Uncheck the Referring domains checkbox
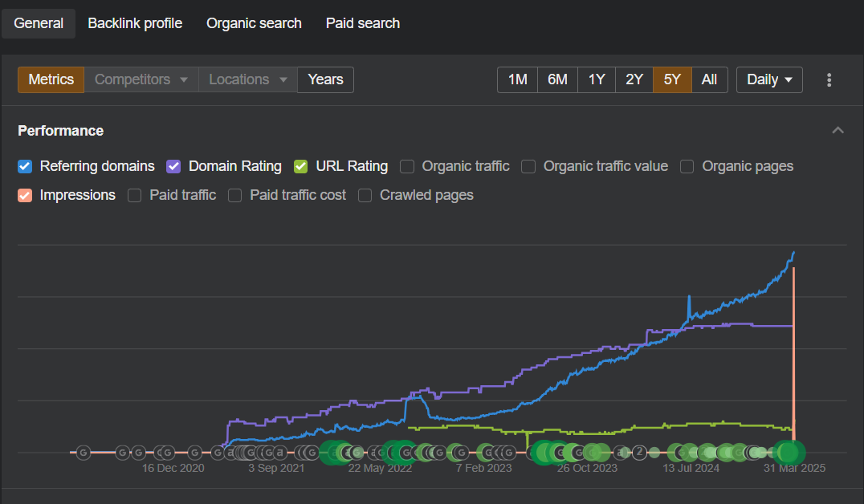The image size is (864, 504). tap(25, 166)
